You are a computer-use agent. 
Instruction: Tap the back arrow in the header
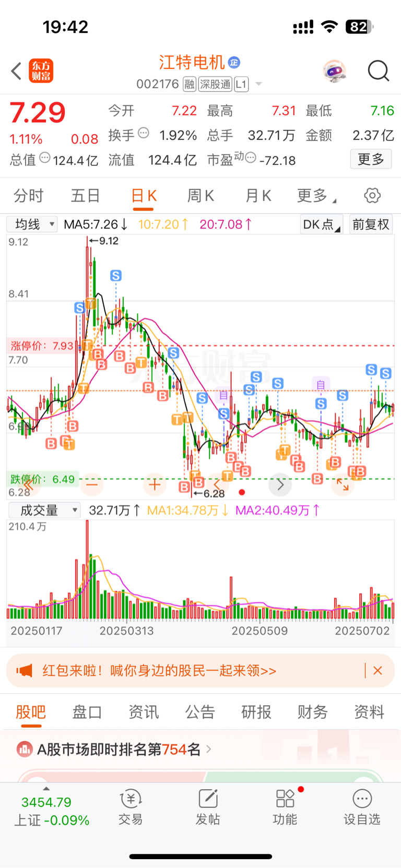(x=16, y=71)
